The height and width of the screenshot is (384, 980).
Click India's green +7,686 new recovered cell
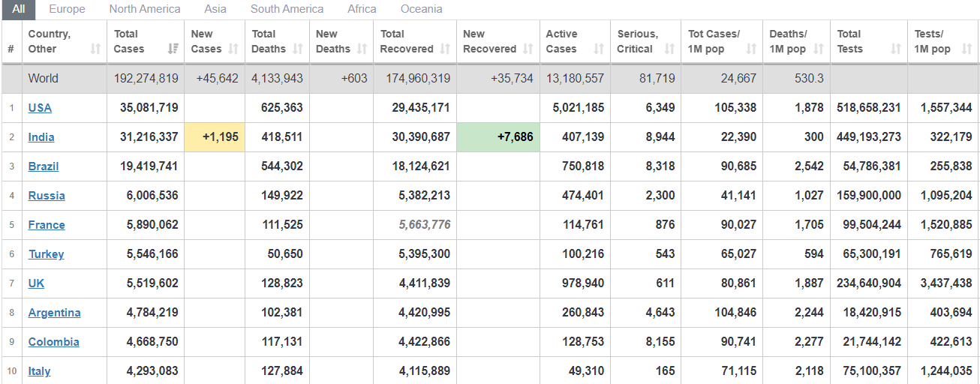[498, 137]
